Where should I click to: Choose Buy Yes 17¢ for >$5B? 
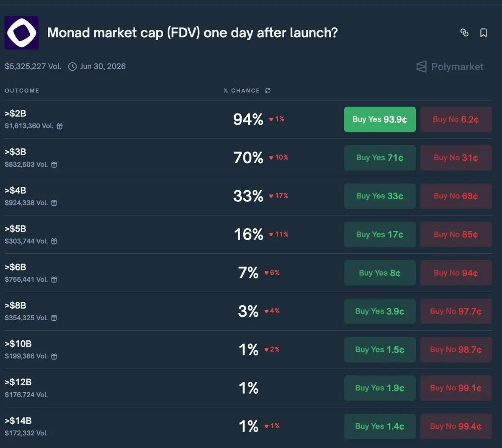pyautogui.click(x=380, y=234)
